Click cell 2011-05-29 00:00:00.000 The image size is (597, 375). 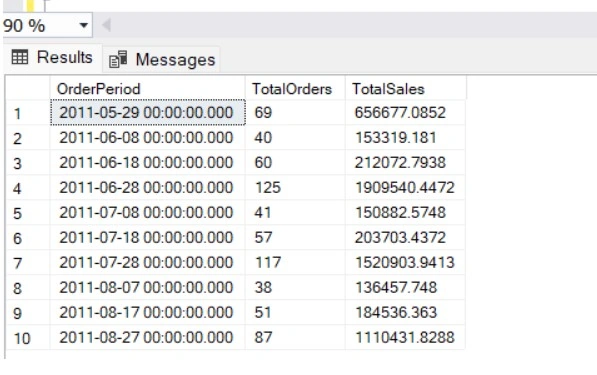147,113
